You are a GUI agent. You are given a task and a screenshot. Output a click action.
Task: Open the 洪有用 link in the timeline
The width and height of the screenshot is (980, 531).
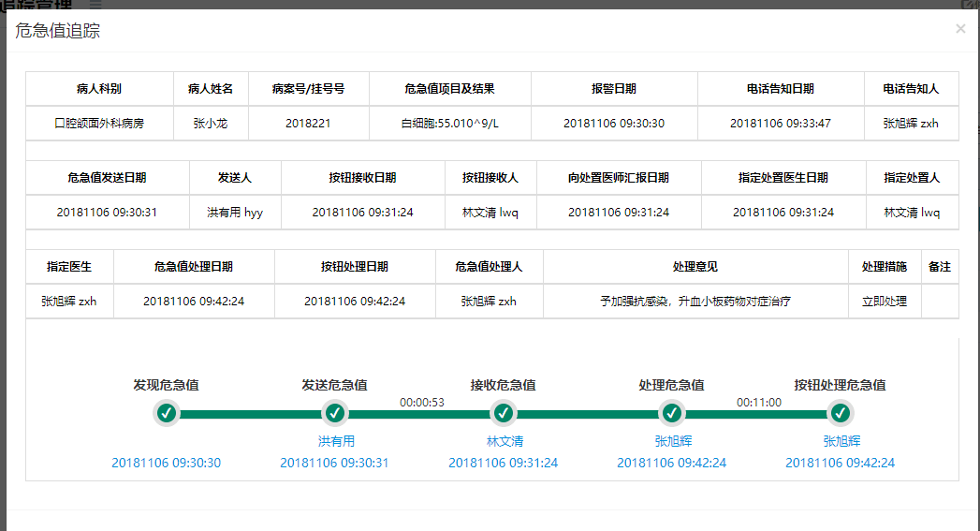click(x=336, y=441)
